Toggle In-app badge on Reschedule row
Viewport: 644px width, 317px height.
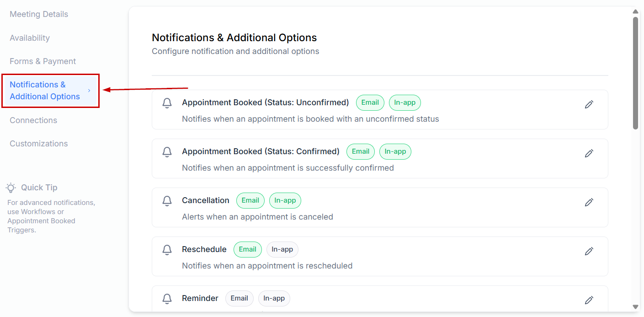point(282,249)
